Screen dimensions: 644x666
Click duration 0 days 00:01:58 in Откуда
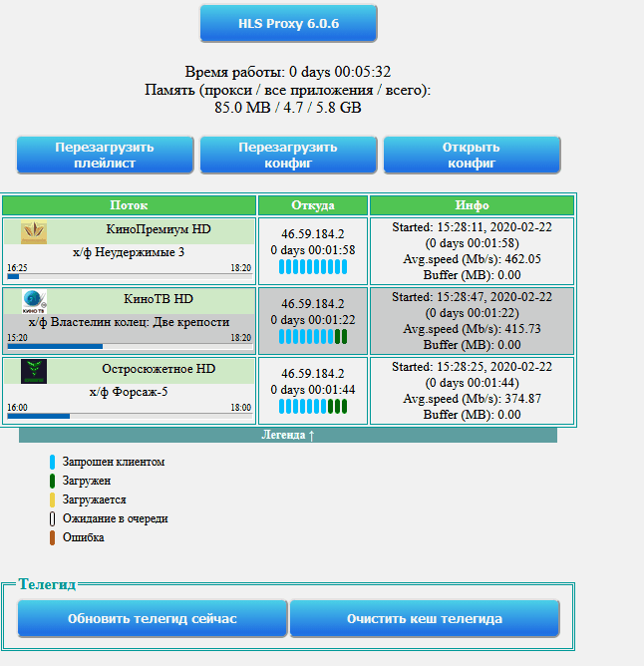(313, 249)
